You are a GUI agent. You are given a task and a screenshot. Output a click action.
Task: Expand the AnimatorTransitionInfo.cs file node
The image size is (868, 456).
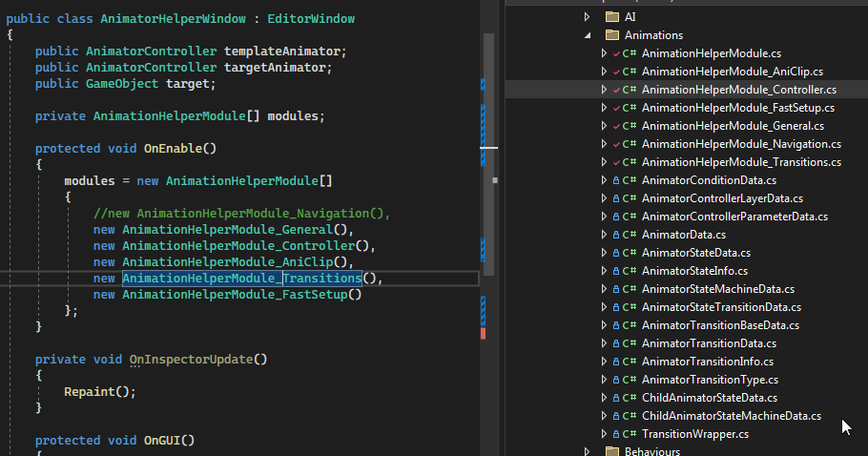pos(604,362)
